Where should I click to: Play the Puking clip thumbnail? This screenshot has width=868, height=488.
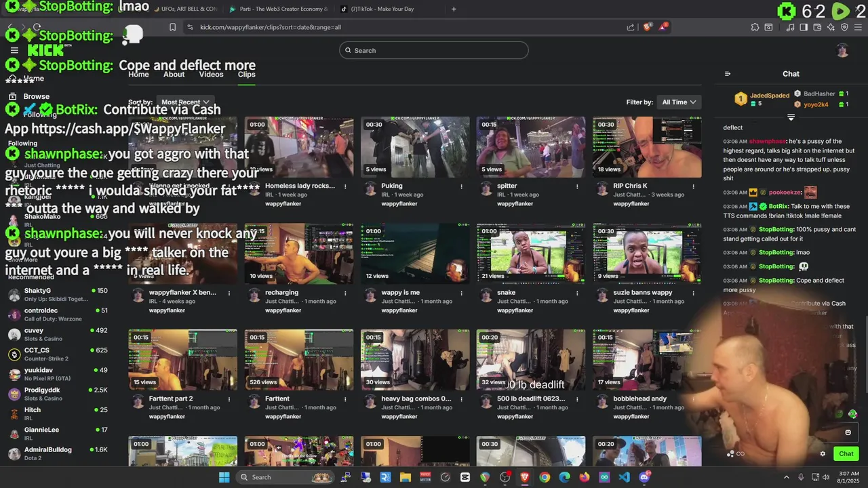coord(415,147)
